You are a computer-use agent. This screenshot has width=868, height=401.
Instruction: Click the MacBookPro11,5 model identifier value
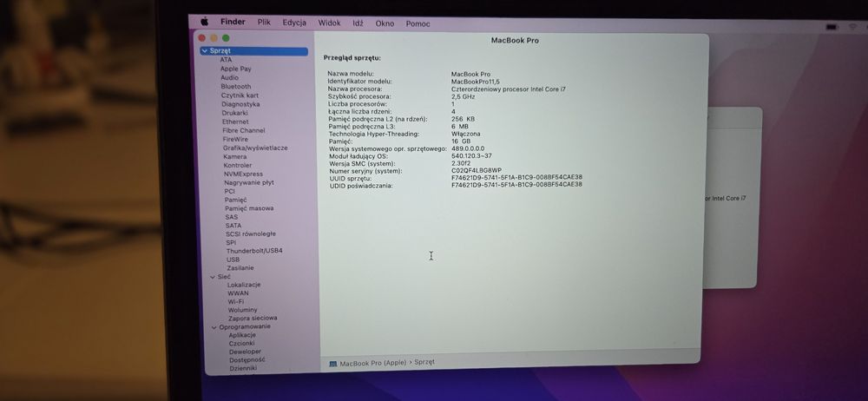pos(476,82)
